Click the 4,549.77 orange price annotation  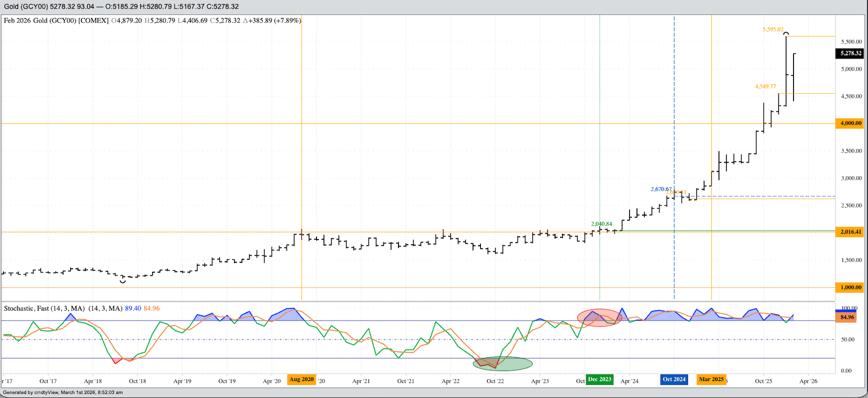(765, 86)
